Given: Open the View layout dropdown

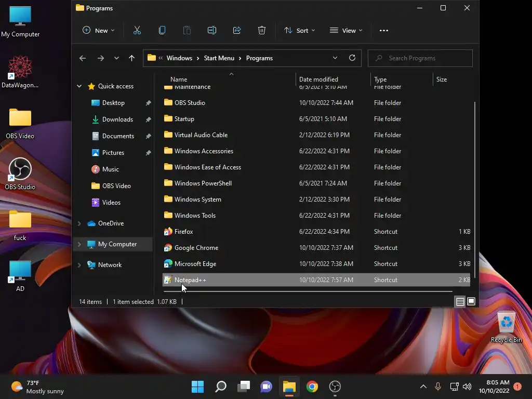Looking at the screenshot, I should 346,31.
